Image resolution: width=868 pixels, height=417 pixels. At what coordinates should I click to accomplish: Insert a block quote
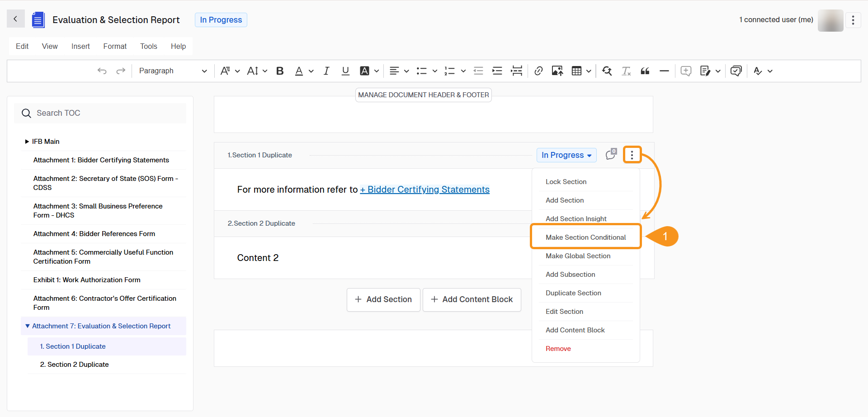click(x=645, y=71)
